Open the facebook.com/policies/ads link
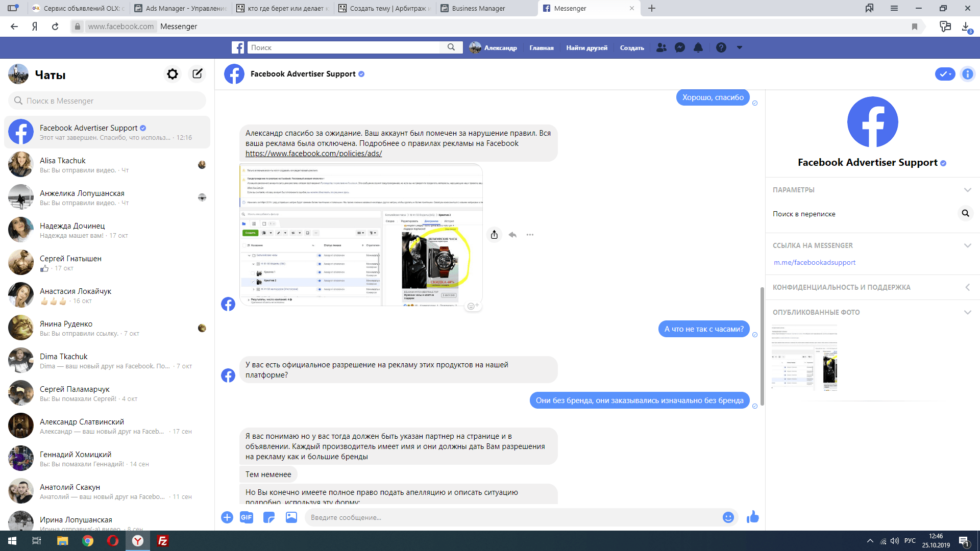This screenshot has width=980, height=551. coord(313,154)
